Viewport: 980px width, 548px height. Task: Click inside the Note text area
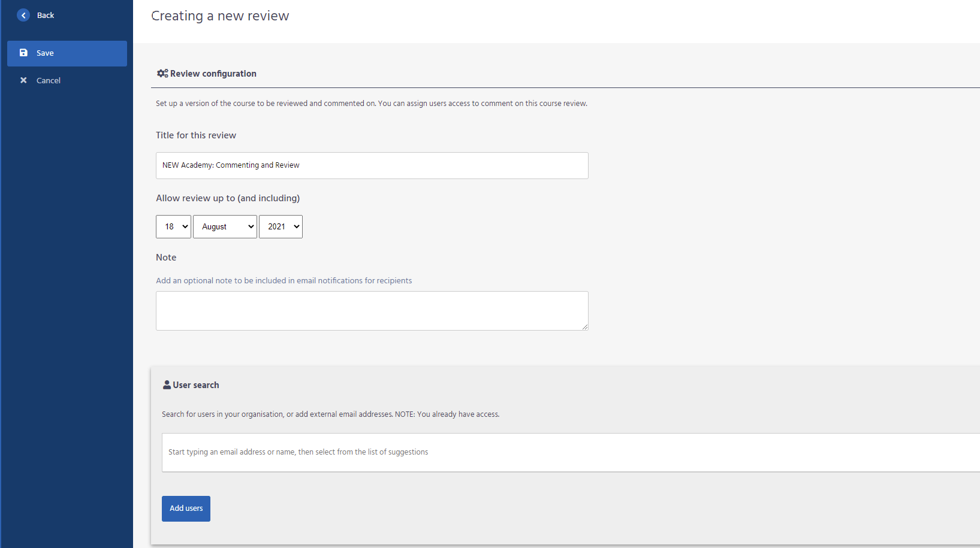(372, 311)
